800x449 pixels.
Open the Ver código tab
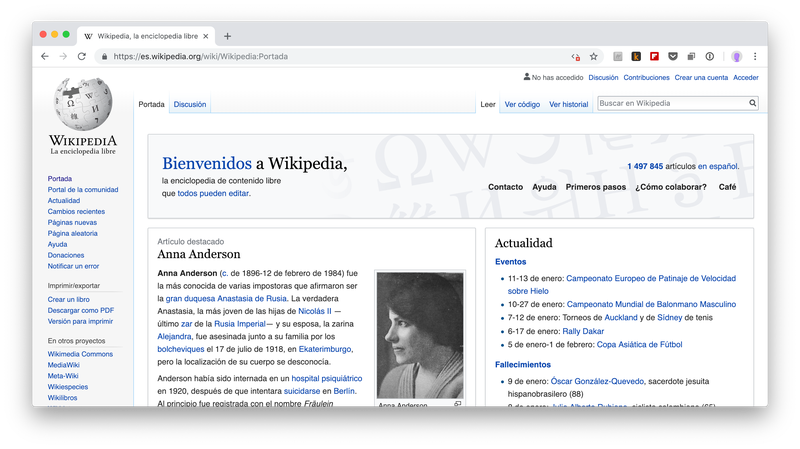click(x=522, y=104)
